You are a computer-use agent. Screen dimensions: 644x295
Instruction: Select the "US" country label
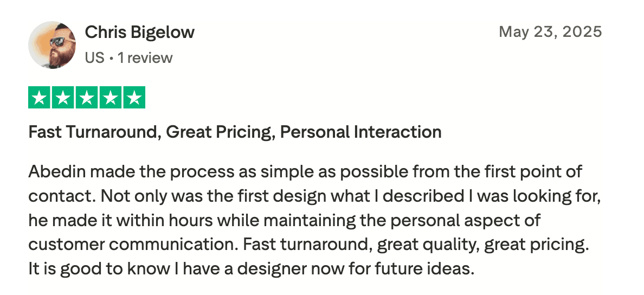94,57
